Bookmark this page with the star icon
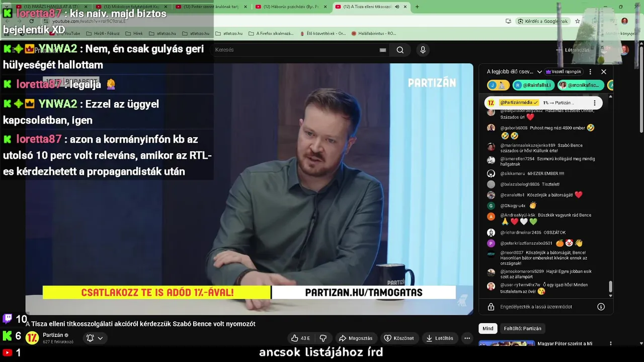 (578, 21)
